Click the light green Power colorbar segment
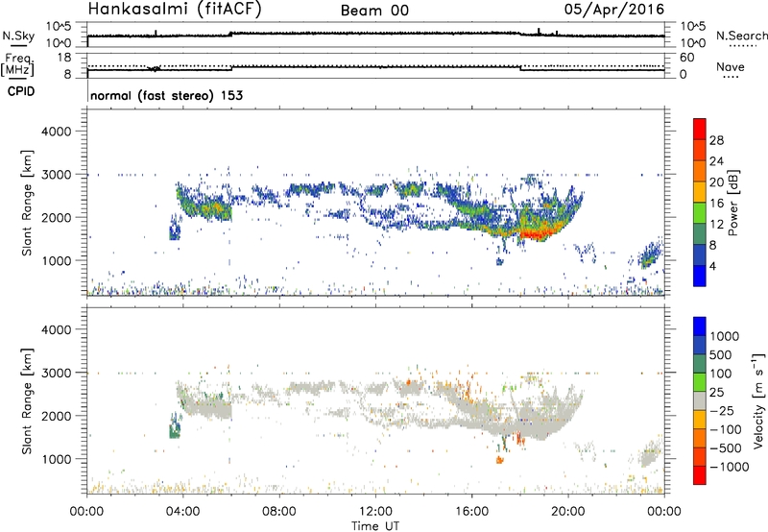This screenshot has height=532, width=768. point(700,213)
